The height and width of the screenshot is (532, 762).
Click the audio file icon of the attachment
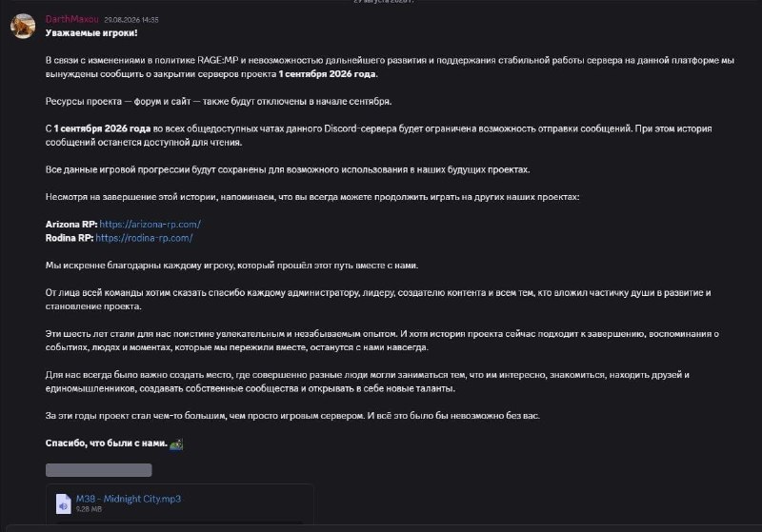(63, 503)
